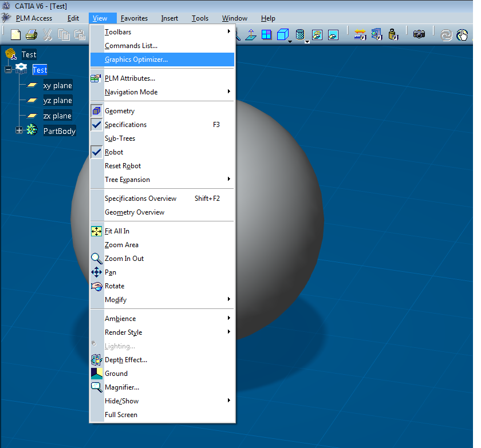The width and height of the screenshot is (481, 448).
Task: Click the grey swirl toolbar icon
Action: (446, 35)
